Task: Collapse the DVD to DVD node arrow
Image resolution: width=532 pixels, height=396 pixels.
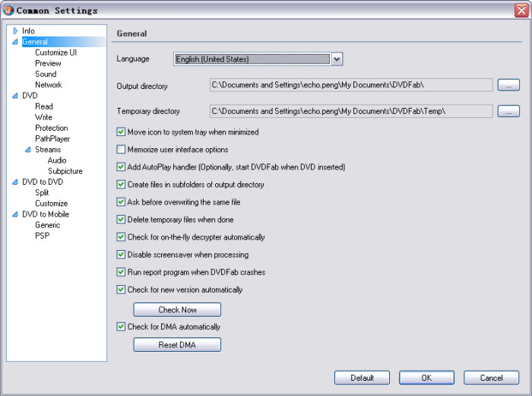Action: tap(15, 182)
